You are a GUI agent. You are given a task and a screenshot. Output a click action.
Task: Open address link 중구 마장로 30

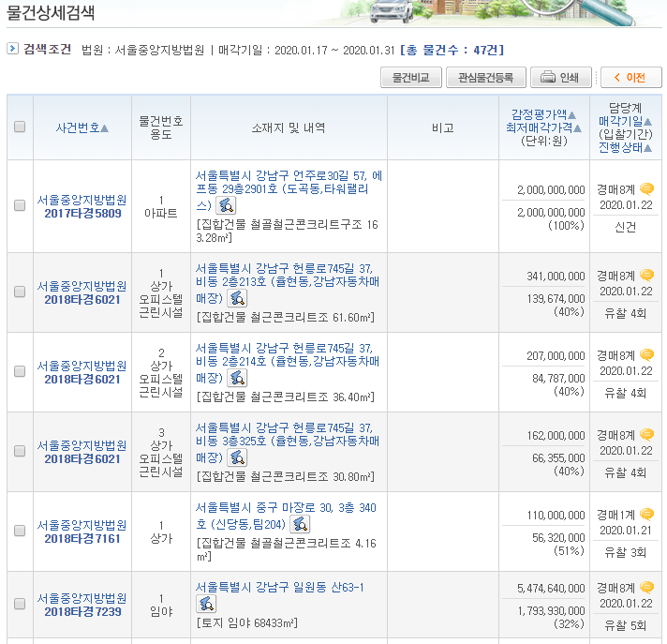pyautogui.click(x=286, y=515)
